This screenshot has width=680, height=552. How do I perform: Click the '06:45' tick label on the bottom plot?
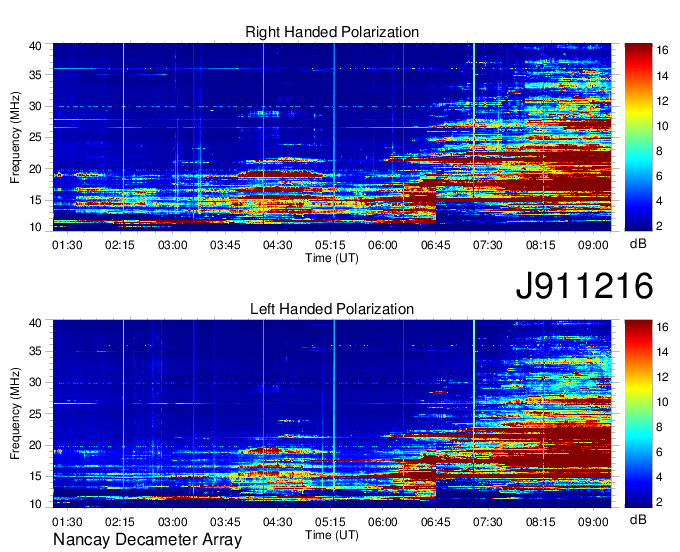(x=435, y=522)
